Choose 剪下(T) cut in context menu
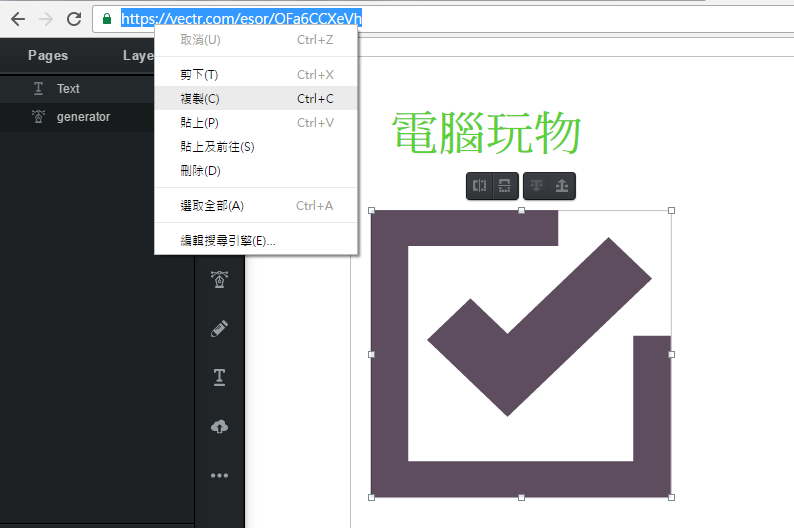This screenshot has height=528, width=794. (x=256, y=75)
